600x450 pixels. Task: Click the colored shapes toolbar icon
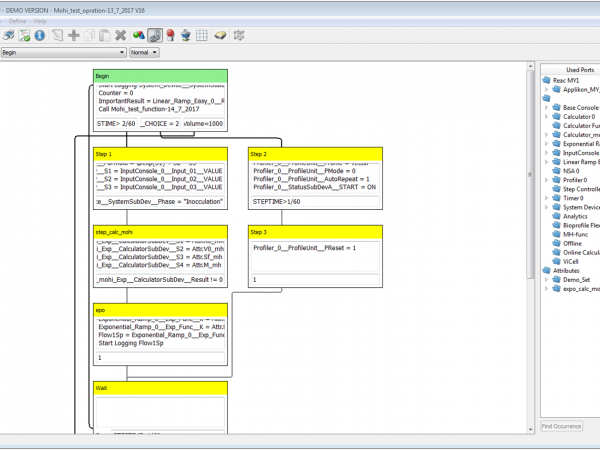pos(139,36)
